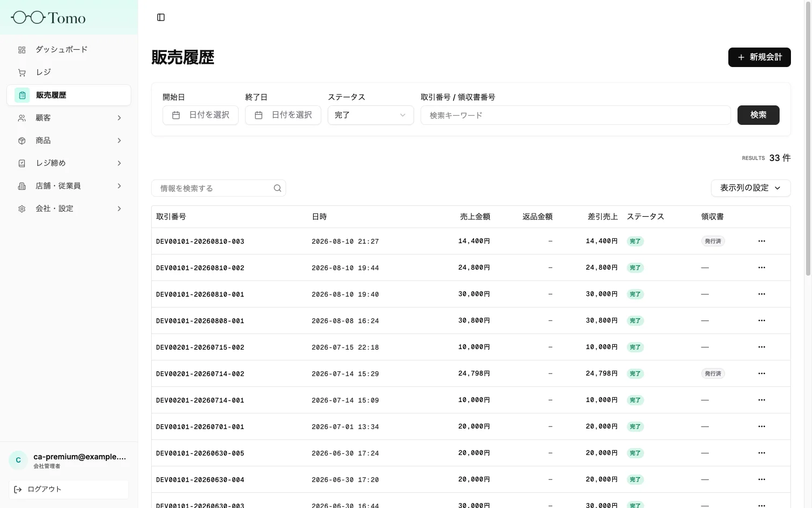
Task: Expand the 商品 menu chevron
Action: coord(119,141)
